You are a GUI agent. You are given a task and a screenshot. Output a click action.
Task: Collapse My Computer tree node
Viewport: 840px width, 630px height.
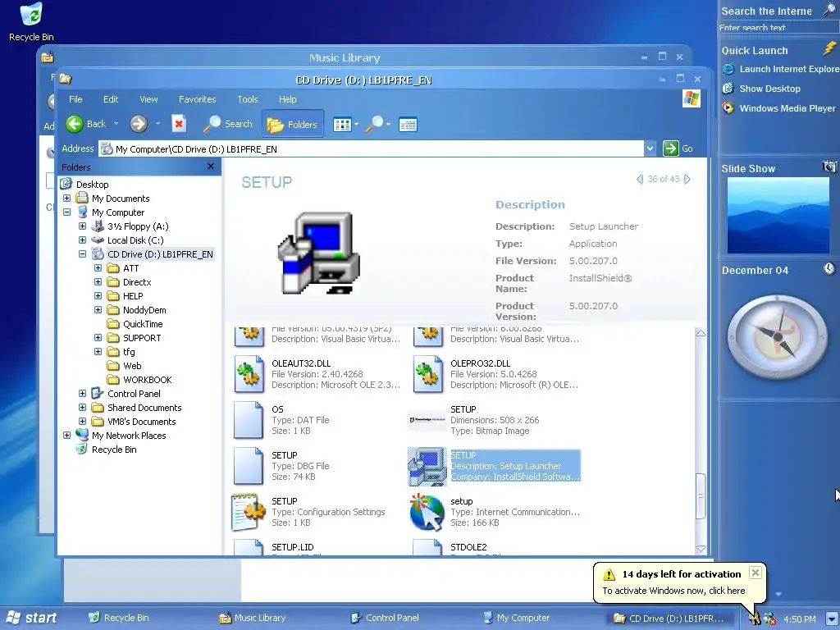[x=67, y=212]
